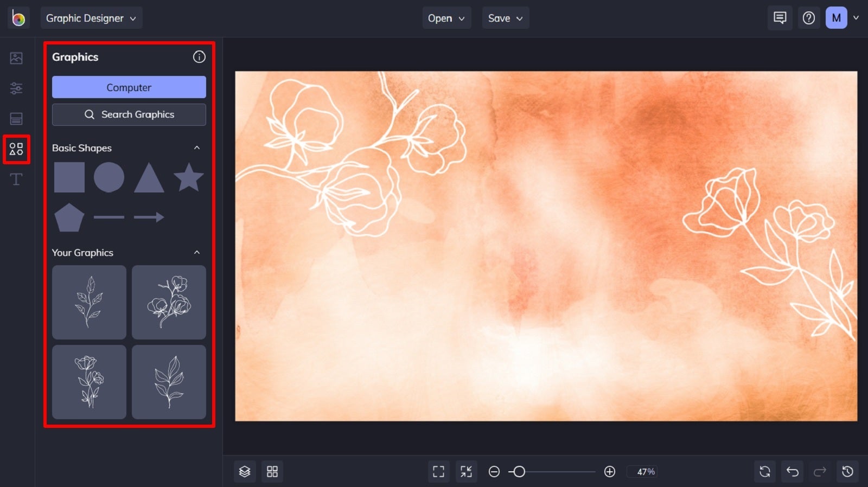Image resolution: width=868 pixels, height=487 pixels.
Task: Click the zoom slider handle
Action: (x=519, y=472)
